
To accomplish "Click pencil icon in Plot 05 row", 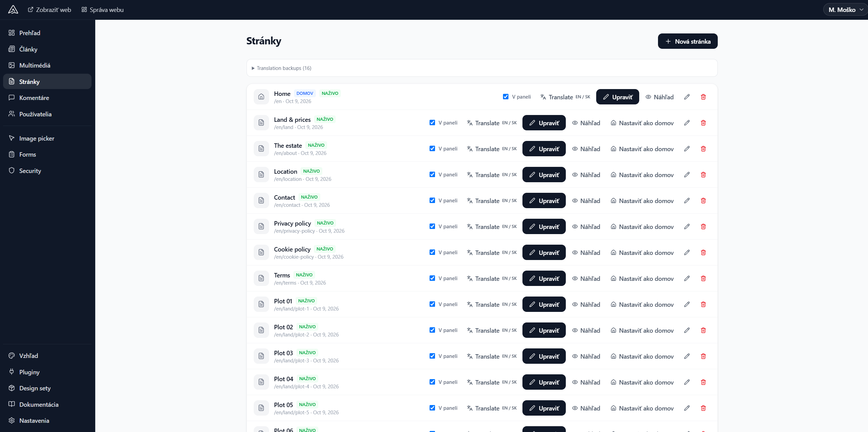I will tap(687, 408).
